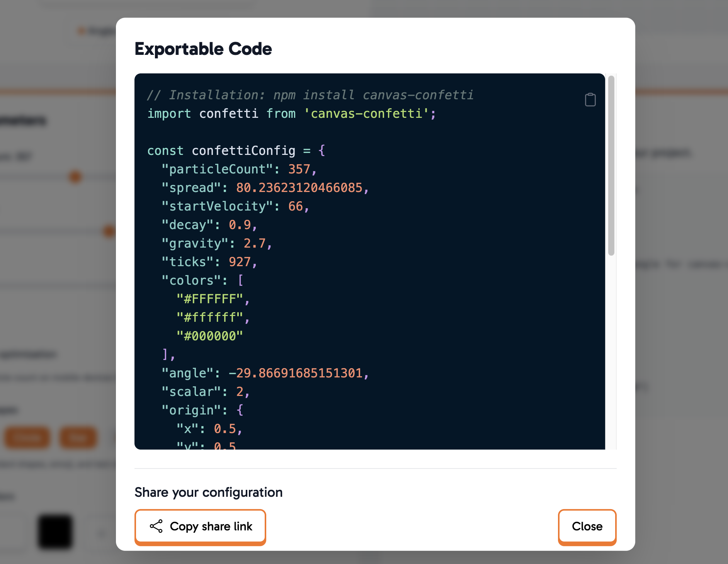Viewport: 728px width, 564px height.
Task: Click the npm install comment line
Action: pyautogui.click(x=310, y=95)
